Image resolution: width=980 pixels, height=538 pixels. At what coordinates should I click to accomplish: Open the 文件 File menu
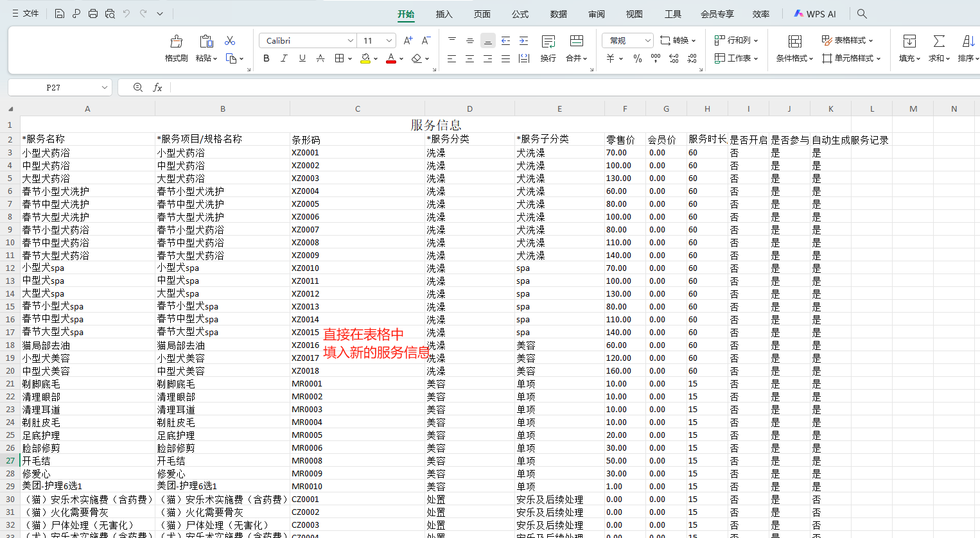(x=26, y=13)
